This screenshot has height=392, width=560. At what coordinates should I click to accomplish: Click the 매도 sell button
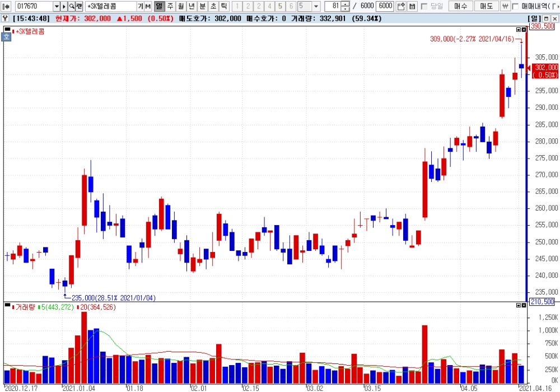[x=486, y=6]
